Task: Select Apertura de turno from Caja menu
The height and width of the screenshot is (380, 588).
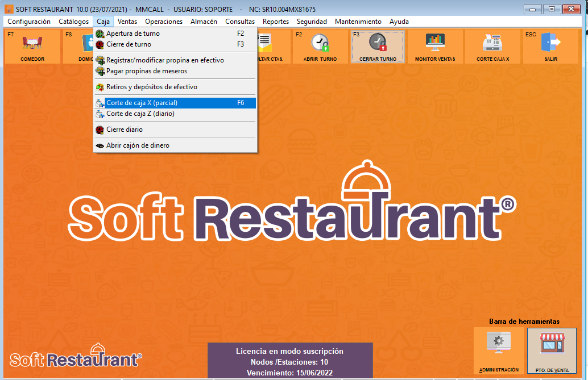Action: point(132,34)
